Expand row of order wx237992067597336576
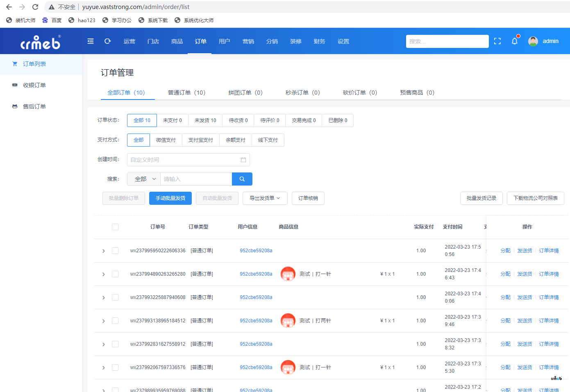 (x=103, y=367)
